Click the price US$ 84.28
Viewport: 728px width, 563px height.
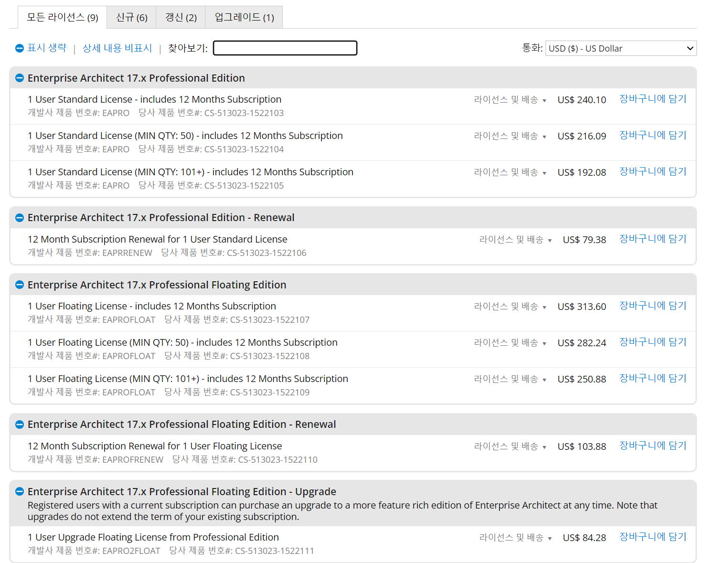(584, 538)
